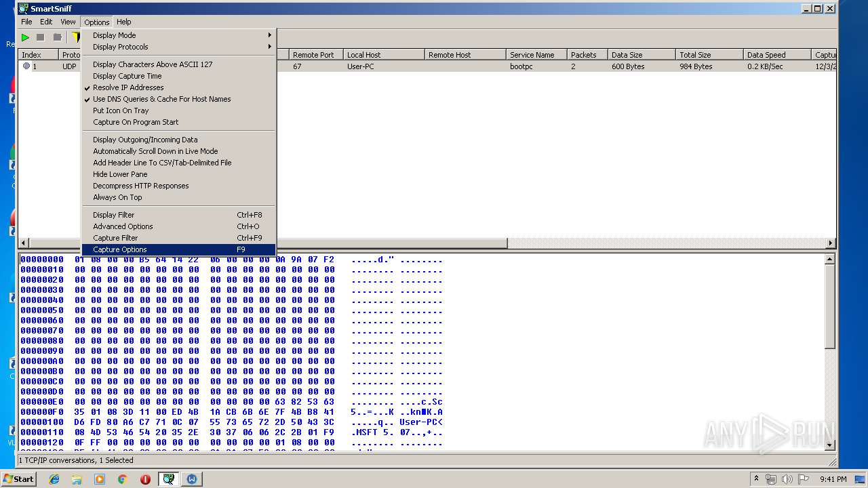This screenshot has height=488, width=868.
Task: Click the horizontal scrollbar of the conversations list
Action: click(x=427, y=243)
